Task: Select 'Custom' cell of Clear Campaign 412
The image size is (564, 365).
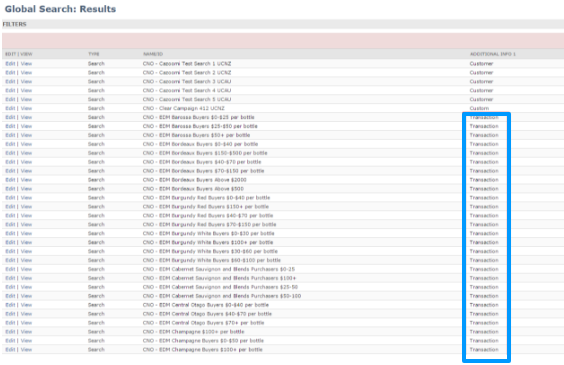Action: [479, 108]
